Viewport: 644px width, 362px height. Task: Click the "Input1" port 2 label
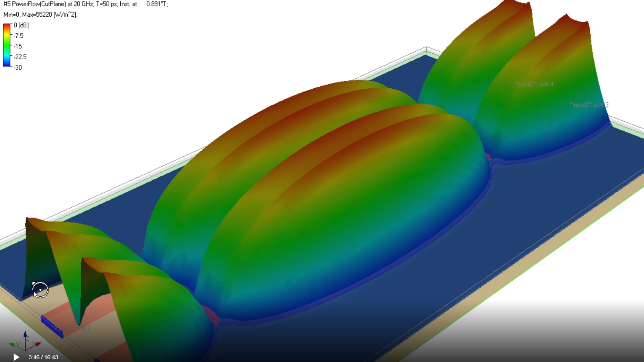tap(72, 328)
